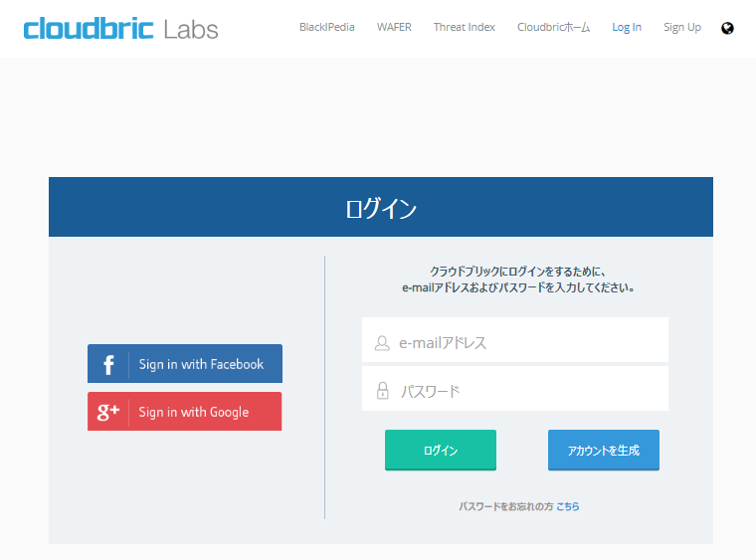Open the BlackIPedia menu item
The image size is (756, 560).
coord(327,27)
